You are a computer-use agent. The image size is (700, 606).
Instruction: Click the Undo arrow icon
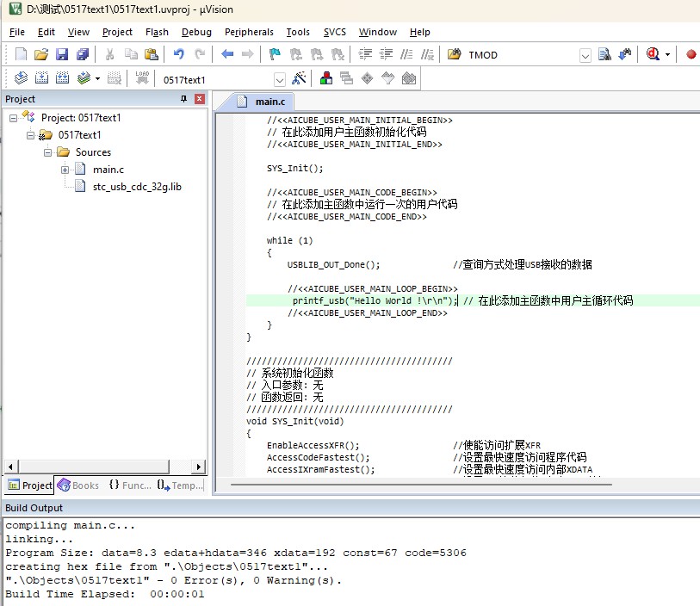point(178,54)
